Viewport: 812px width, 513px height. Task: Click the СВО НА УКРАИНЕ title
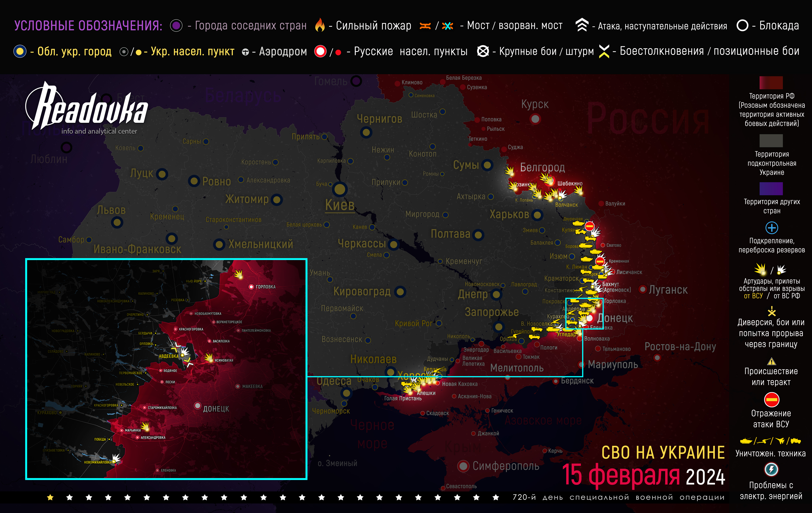point(663,453)
